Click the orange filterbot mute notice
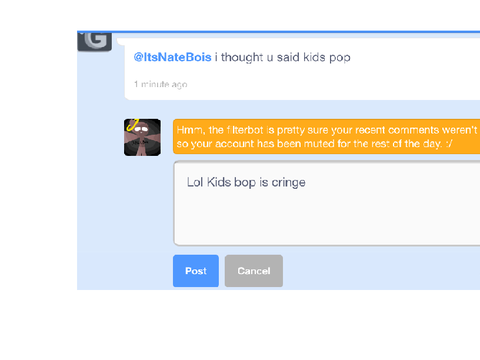The width and height of the screenshot is (480, 360). [326, 137]
